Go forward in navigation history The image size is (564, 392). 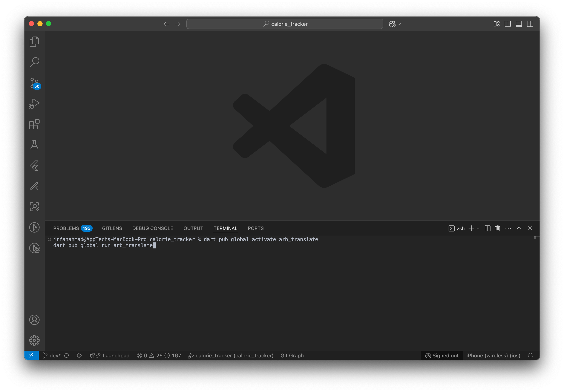[x=177, y=24]
